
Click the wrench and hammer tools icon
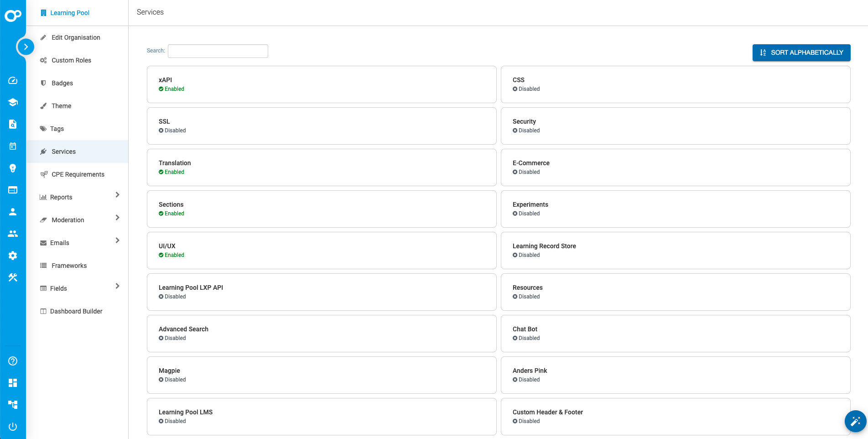point(13,277)
